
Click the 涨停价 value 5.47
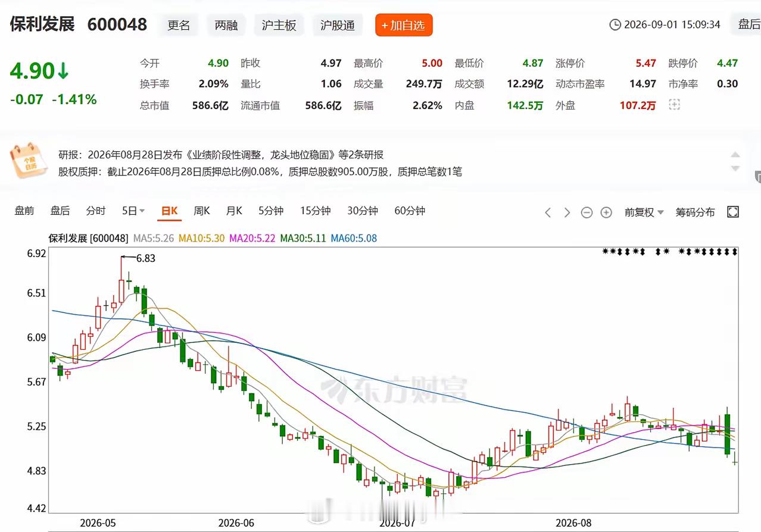645,63
